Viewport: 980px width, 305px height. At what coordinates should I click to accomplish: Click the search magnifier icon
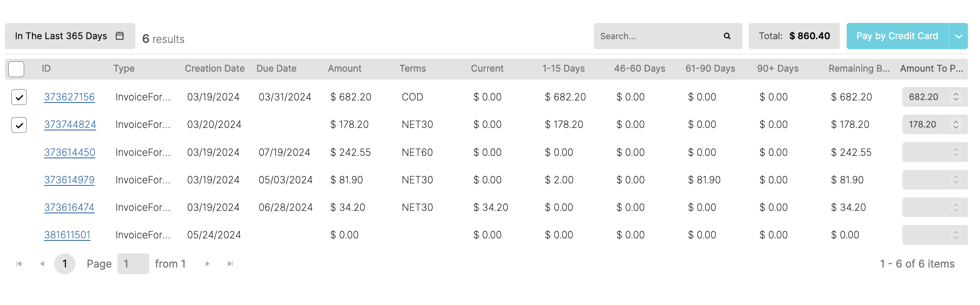pyautogui.click(x=727, y=36)
